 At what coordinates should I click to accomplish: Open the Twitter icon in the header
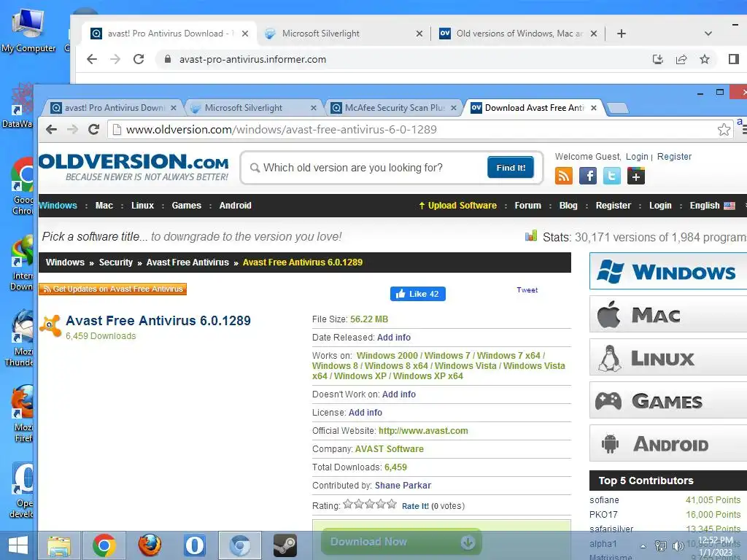(612, 176)
